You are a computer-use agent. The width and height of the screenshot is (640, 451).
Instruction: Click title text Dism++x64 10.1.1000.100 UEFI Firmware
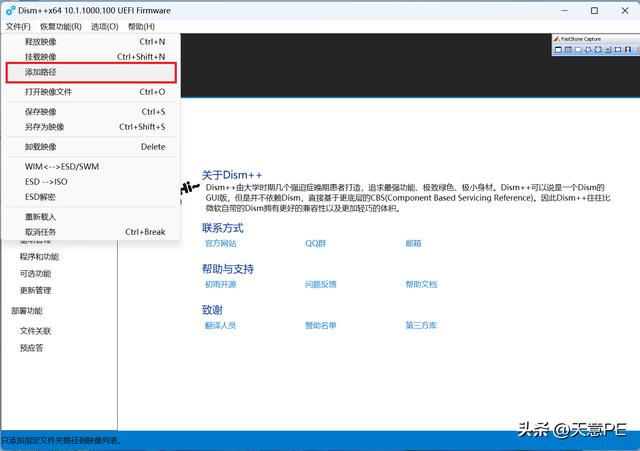tap(94, 11)
